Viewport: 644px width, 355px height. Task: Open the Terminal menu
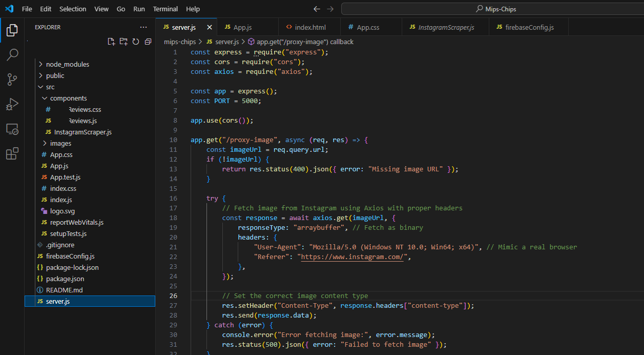pyautogui.click(x=165, y=9)
